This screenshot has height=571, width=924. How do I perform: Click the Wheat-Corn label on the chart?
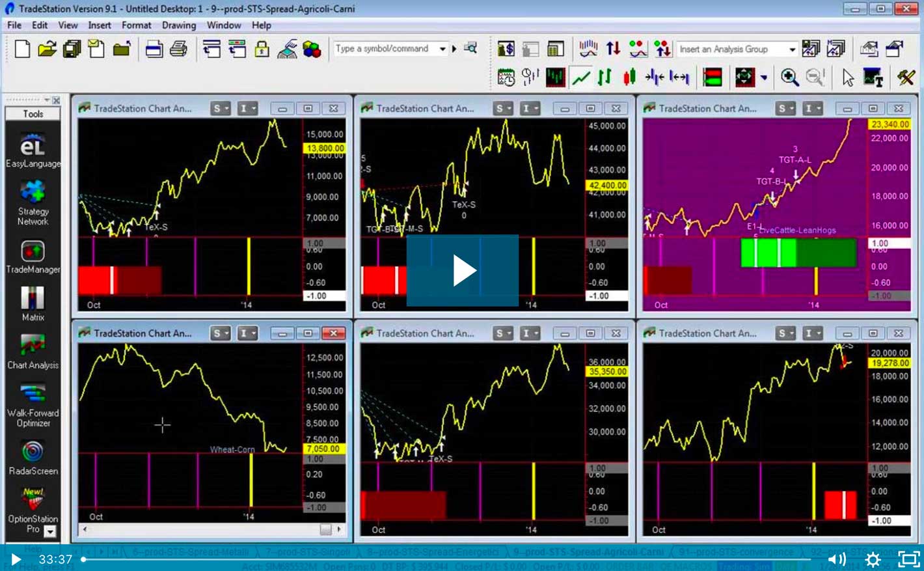[232, 449]
